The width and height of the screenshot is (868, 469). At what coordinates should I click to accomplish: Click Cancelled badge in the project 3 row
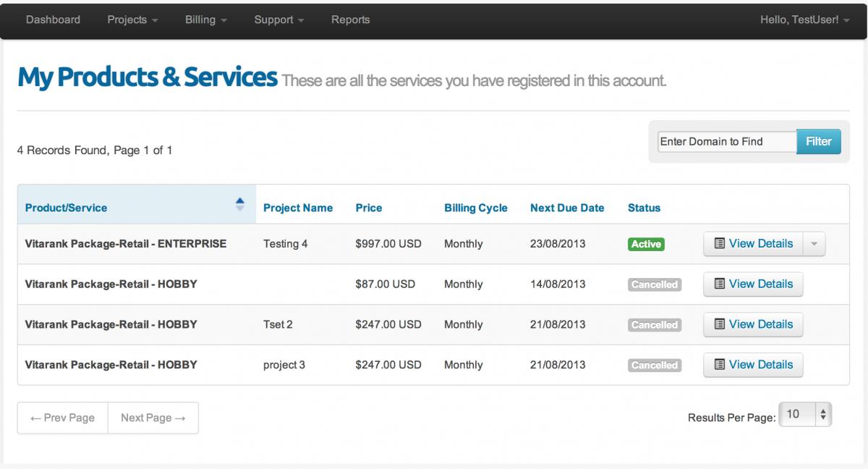coord(654,366)
